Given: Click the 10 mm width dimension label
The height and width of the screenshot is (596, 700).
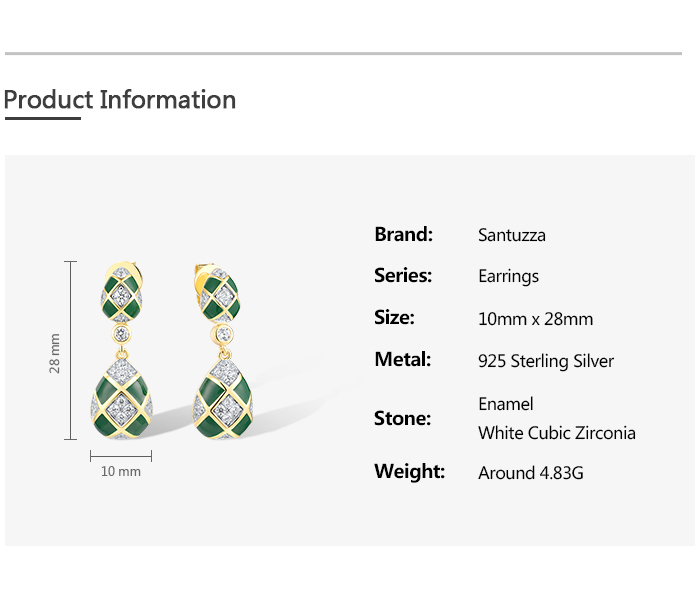Looking at the screenshot, I should tap(121, 471).
